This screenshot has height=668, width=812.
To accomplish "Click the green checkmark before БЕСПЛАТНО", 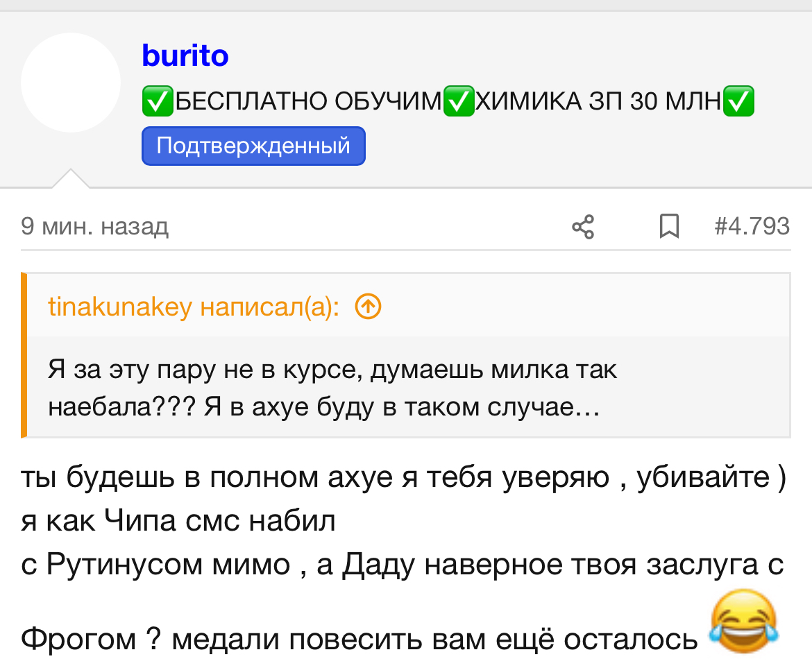I will point(158,101).
